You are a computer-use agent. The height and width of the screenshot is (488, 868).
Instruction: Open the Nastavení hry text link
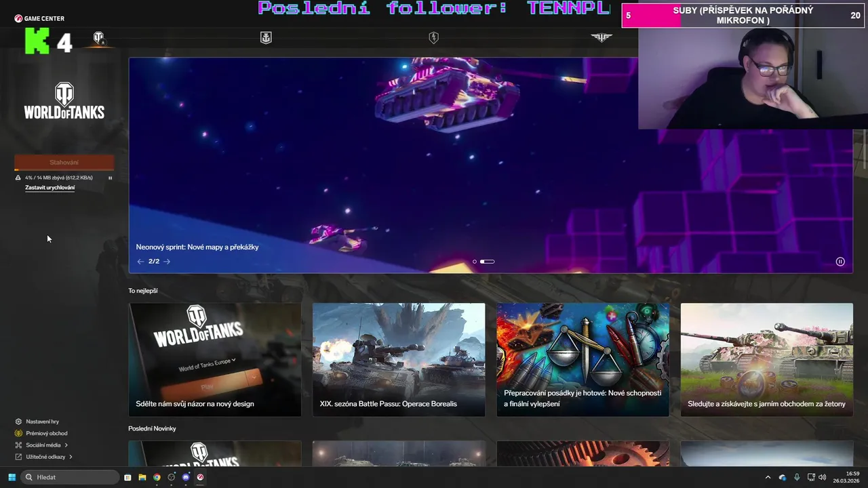[x=42, y=422]
